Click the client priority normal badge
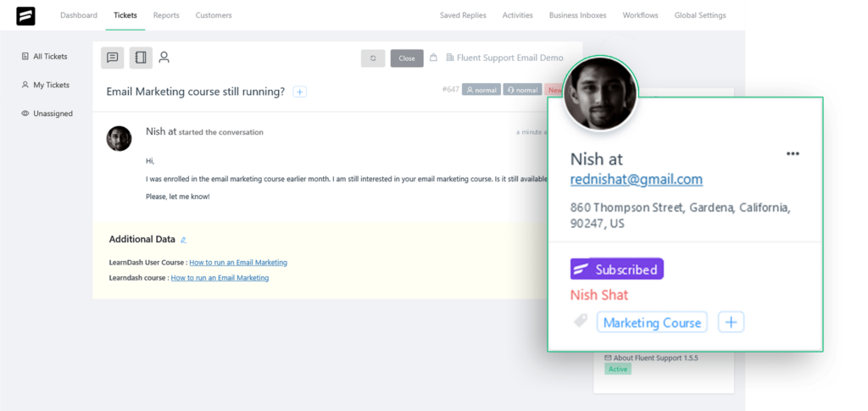This screenshot has width=868, height=411. (x=481, y=90)
